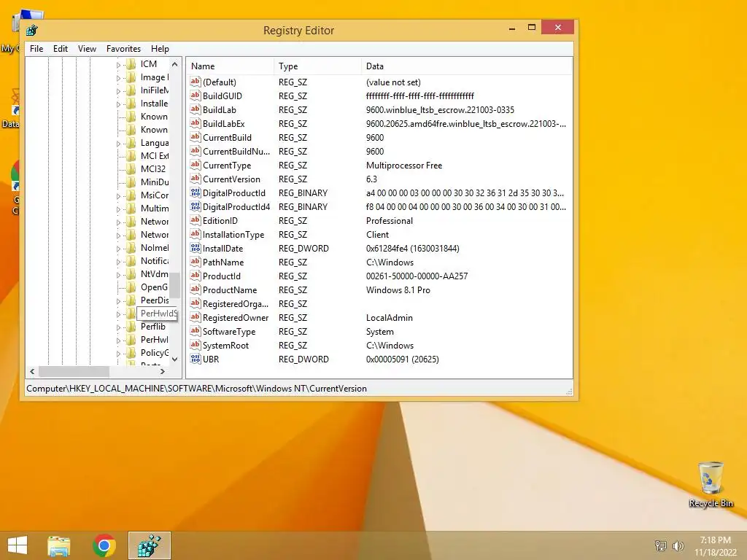Expand the PolicyG registry key

[119, 354]
